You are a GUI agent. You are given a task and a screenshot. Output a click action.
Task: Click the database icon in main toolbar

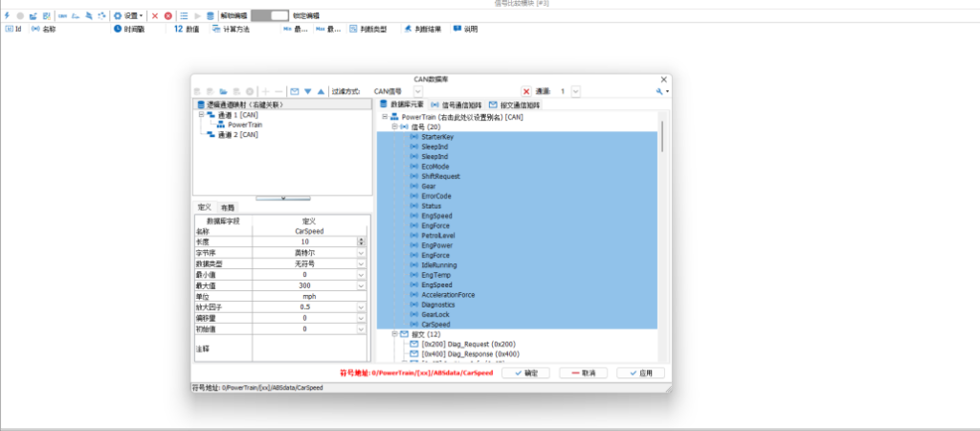[x=210, y=16]
